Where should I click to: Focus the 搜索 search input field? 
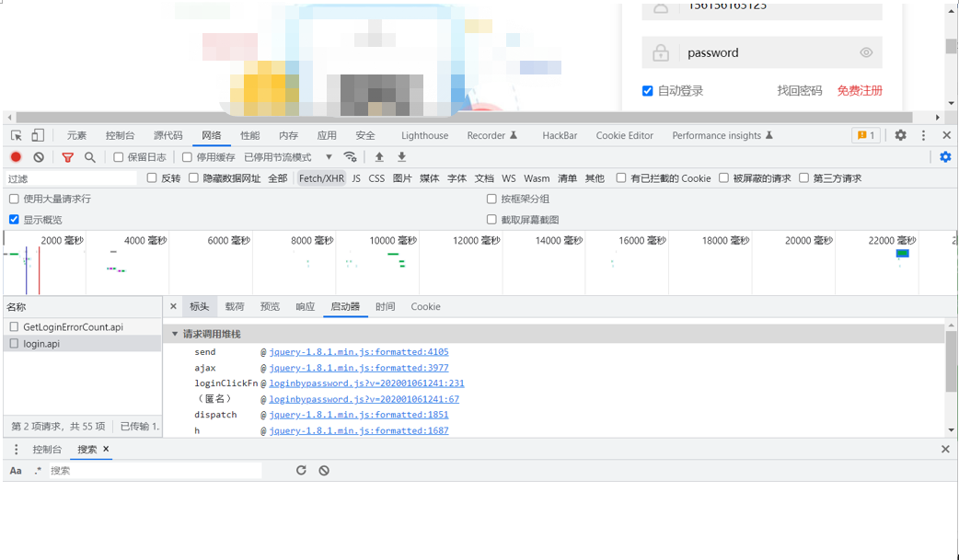pos(156,470)
